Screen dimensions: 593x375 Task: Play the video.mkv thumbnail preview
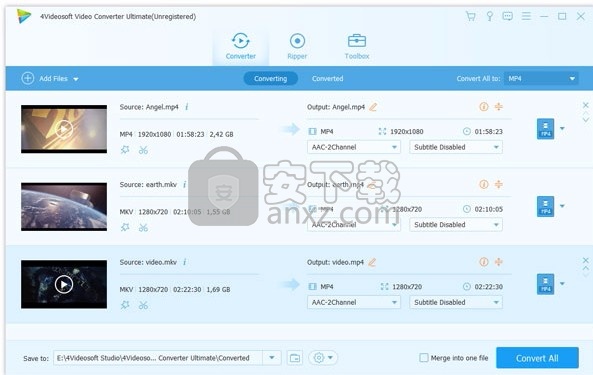[64, 284]
